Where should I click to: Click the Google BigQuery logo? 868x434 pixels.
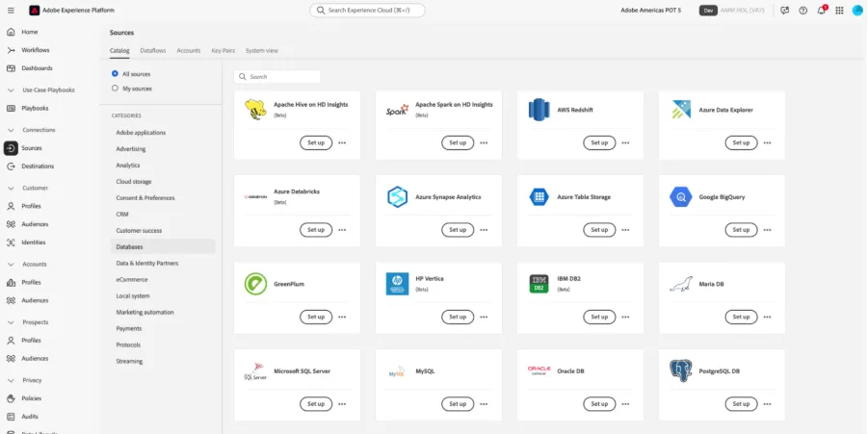680,197
